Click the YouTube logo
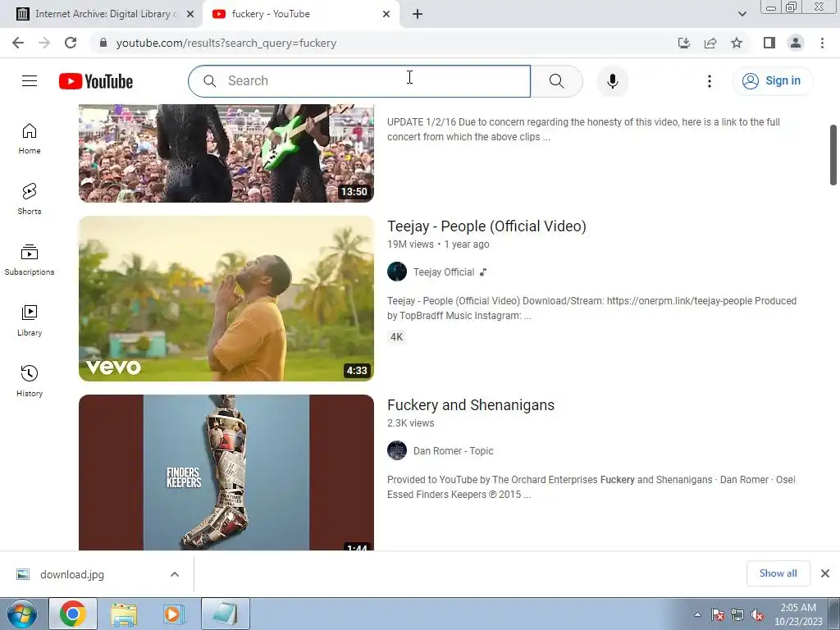Image resolution: width=840 pixels, height=630 pixels. tap(96, 81)
